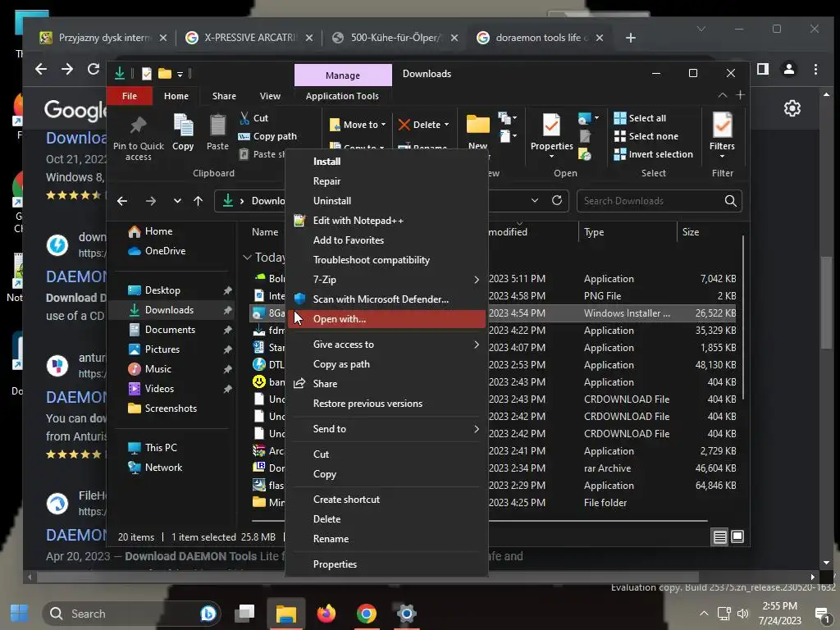Image resolution: width=840 pixels, height=630 pixels.
Task: Collapse the ribbon with chevron
Action: pyautogui.click(x=723, y=95)
